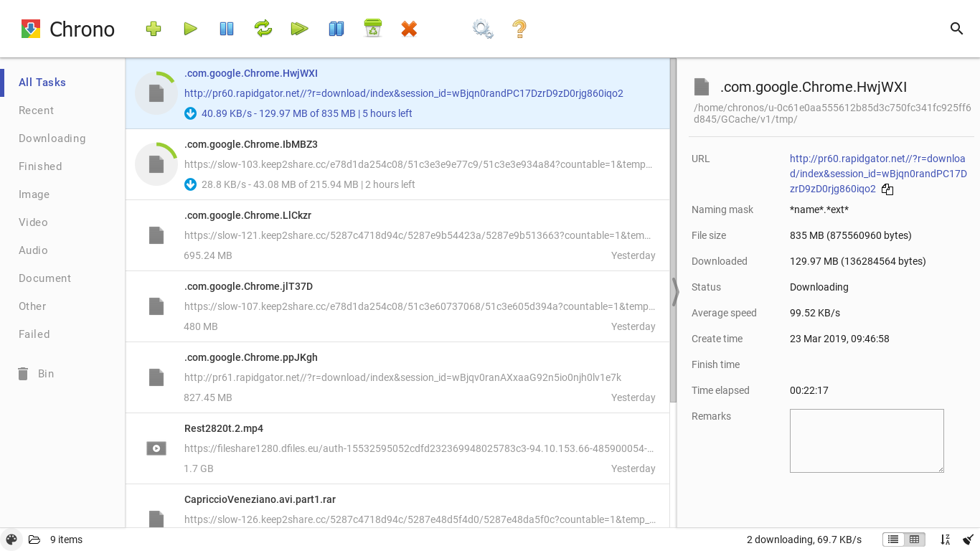This screenshot has height=551, width=980.
Task: Open help with the question mark icon
Action: pyautogui.click(x=519, y=29)
